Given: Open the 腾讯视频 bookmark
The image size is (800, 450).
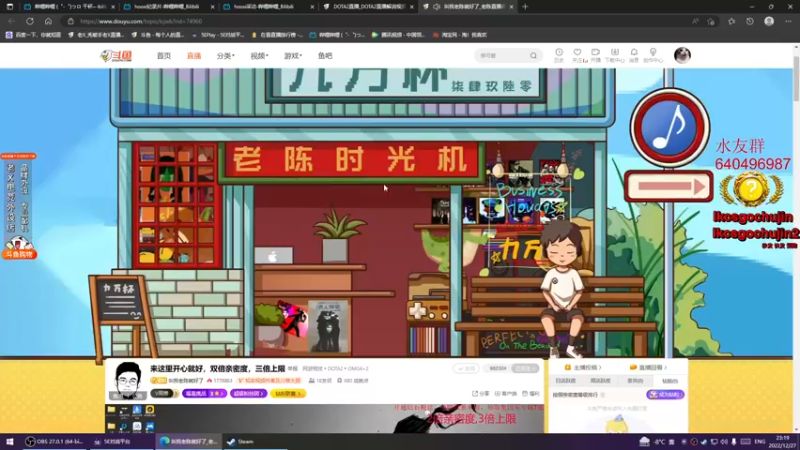Looking at the screenshot, I should click(x=398, y=35).
